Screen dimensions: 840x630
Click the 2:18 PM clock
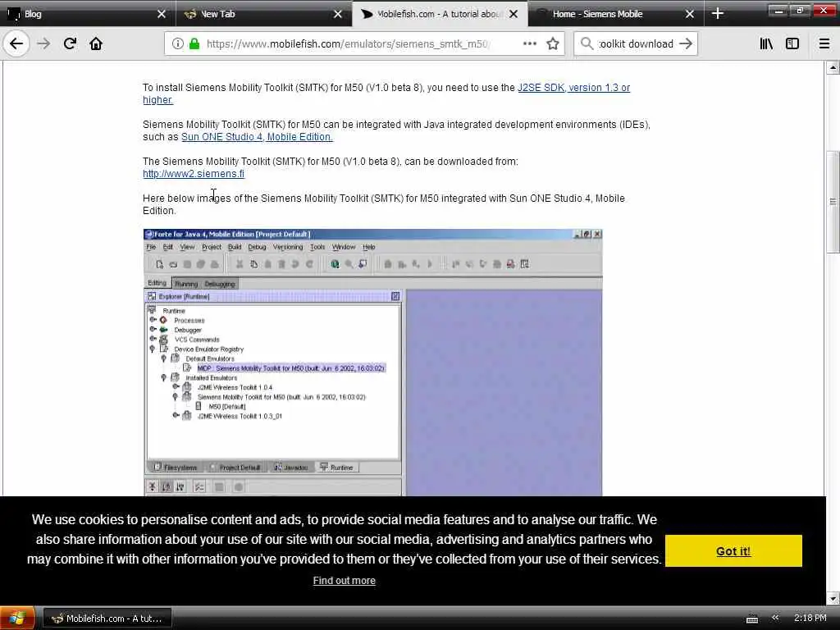[x=810, y=618]
